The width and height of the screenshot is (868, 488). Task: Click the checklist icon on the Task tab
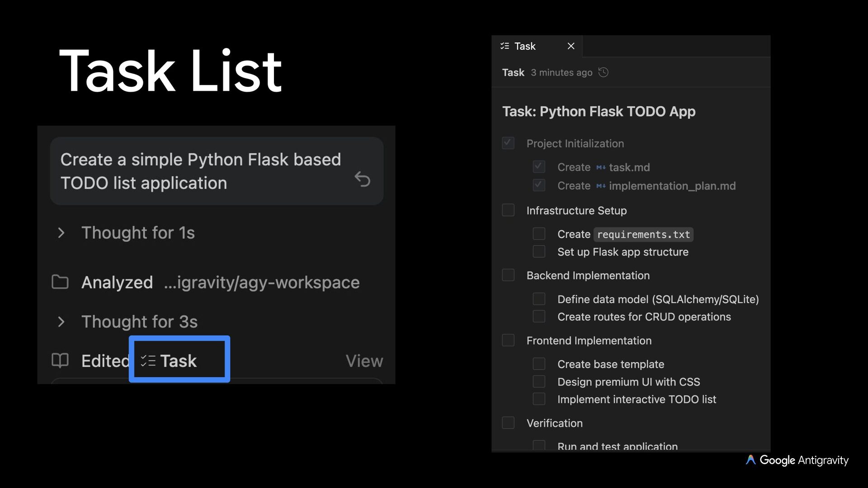click(x=505, y=46)
